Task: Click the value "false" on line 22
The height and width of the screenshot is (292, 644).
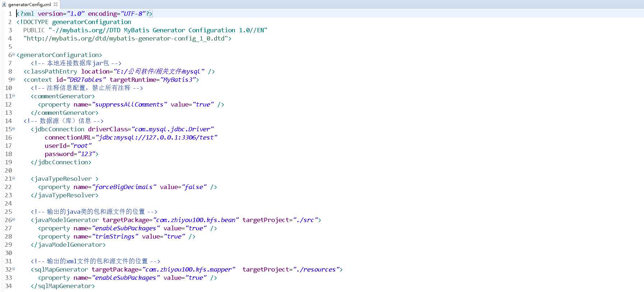Action: (194, 187)
